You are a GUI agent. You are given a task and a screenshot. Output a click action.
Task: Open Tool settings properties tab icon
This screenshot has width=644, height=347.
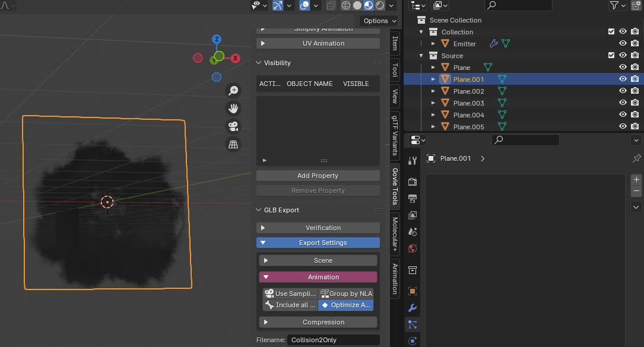[x=413, y=161]
